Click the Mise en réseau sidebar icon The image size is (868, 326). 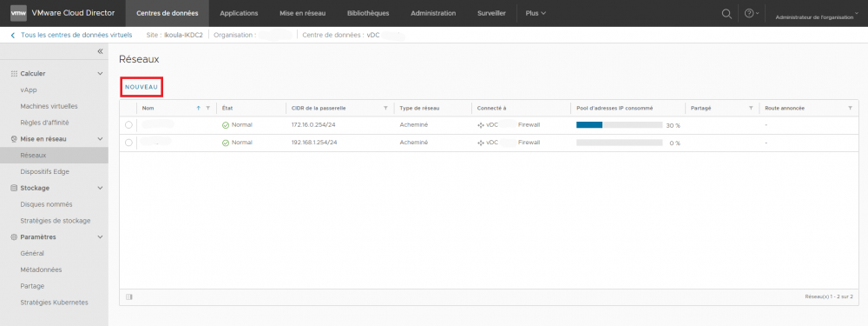(15, 138)
